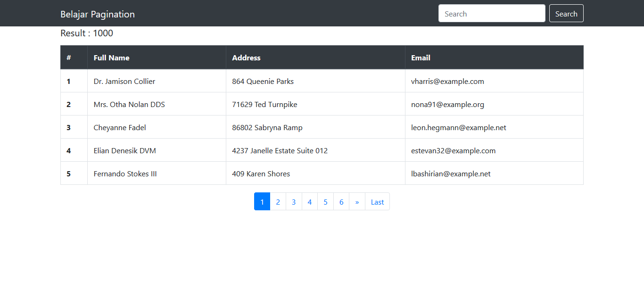The width and height of the screenshot is (644, 298).
Task: Click the Belajar Pagination brand title
Action: pos(97,14)
